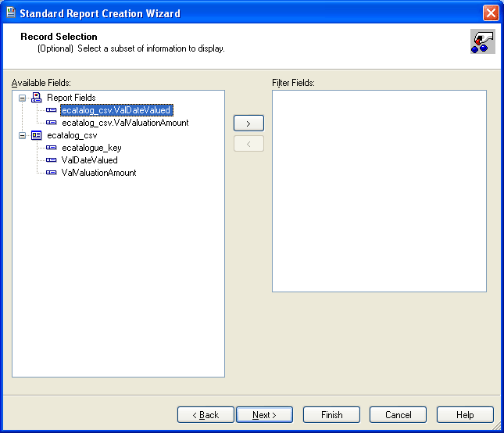The width and height of the screenshot is (504, 433).
Task: Select the ecatalogue_key field
Action: 91,148
